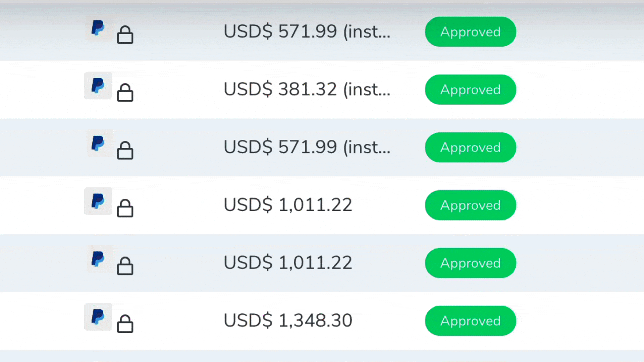Screen dimensions: 644x362
Task: Select the second USD$ 571.99 (inst... amount
Action: click(307, 147)
